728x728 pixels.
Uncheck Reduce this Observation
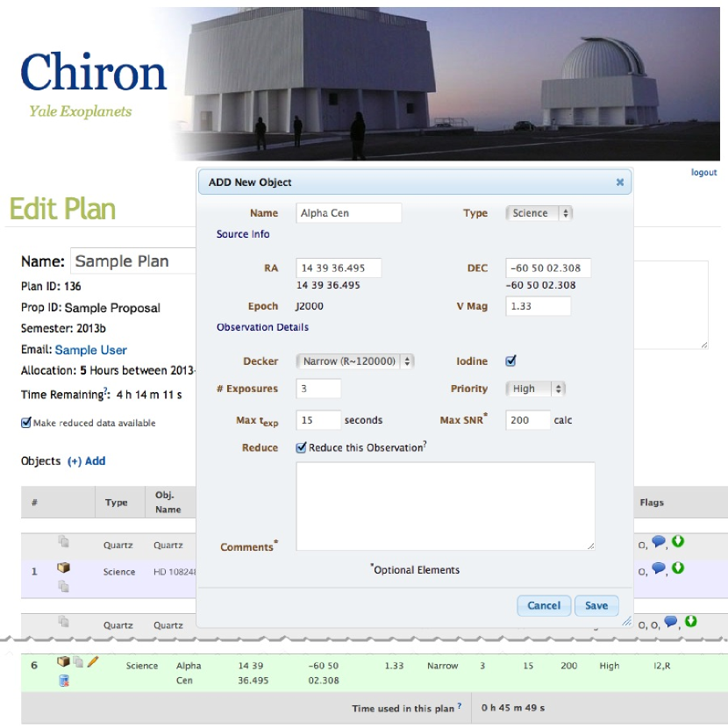click(302, 447)
